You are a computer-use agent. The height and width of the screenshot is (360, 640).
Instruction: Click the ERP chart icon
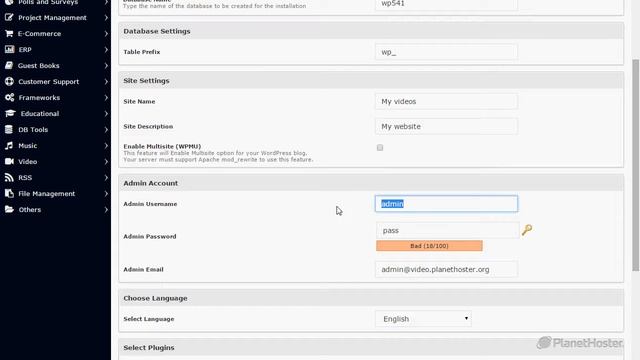pyautogui.click(x=9, y=49)
